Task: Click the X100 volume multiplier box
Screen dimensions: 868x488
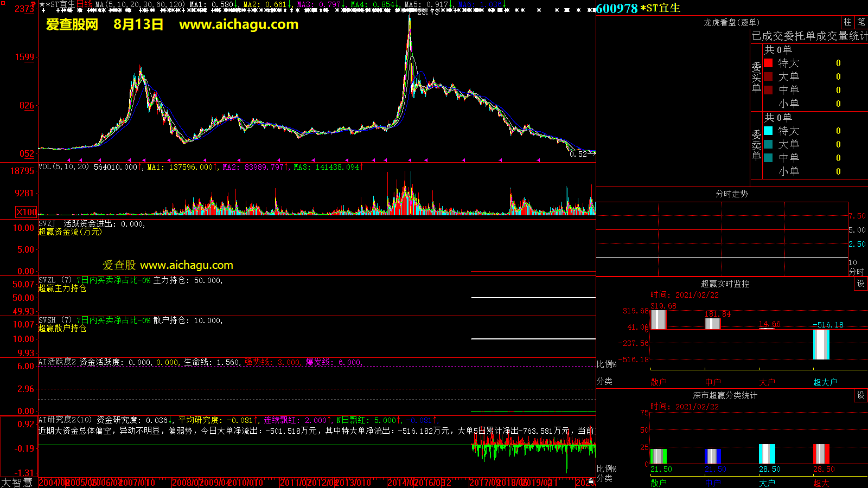Action: click(x=26, y=212)
